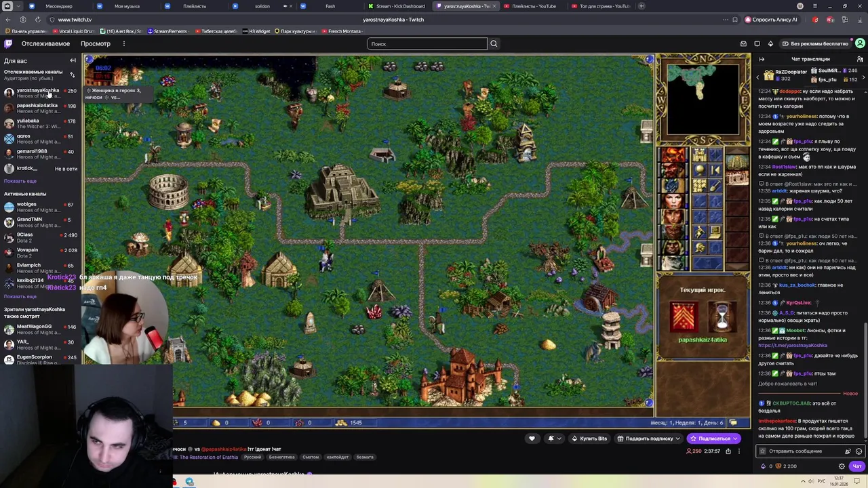Open the yarostnayaKoshka channel in sidebar
Screen dimensions: 868x488
[x=40, y=93]
